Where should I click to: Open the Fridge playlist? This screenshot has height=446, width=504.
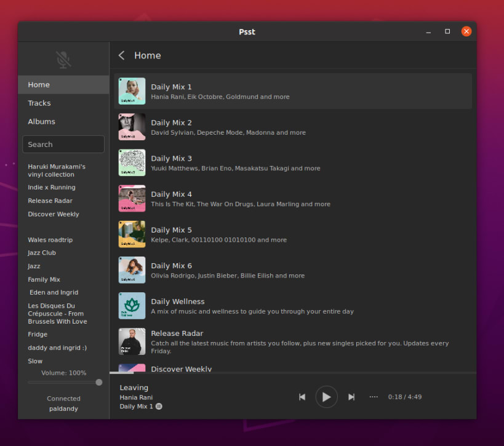pos(38,335)
